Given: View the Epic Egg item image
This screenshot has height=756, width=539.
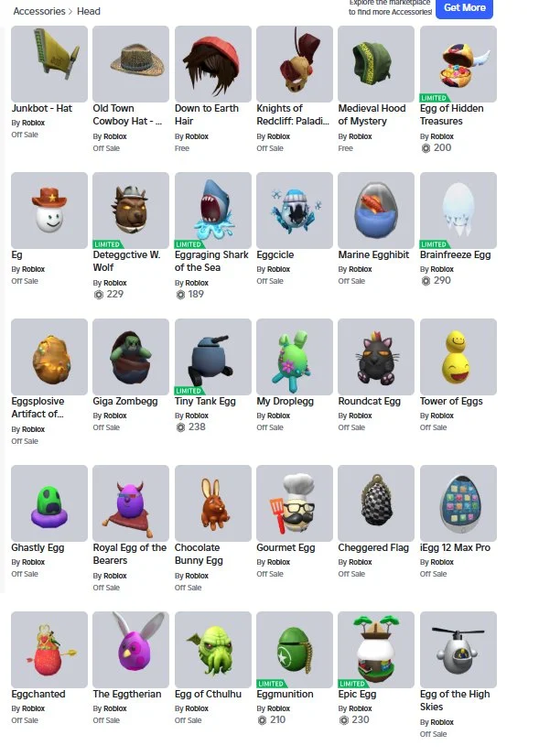Looking at the screenshot, I should point(376,650).
